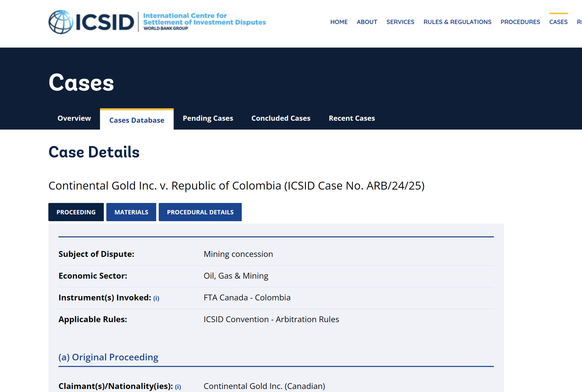Open the PROCEDURES navigation menu
The height and width of the screenshot is (392, 582).
pyautogui.click(x=520, y=22)
